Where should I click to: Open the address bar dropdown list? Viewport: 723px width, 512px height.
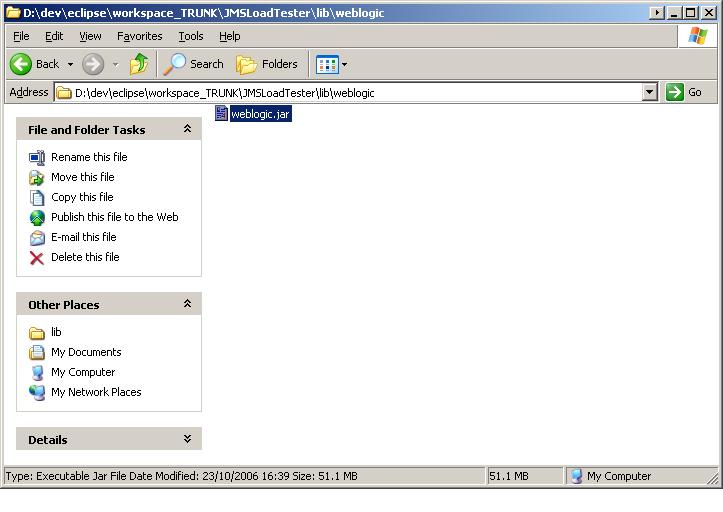click(x=649, y=92)
